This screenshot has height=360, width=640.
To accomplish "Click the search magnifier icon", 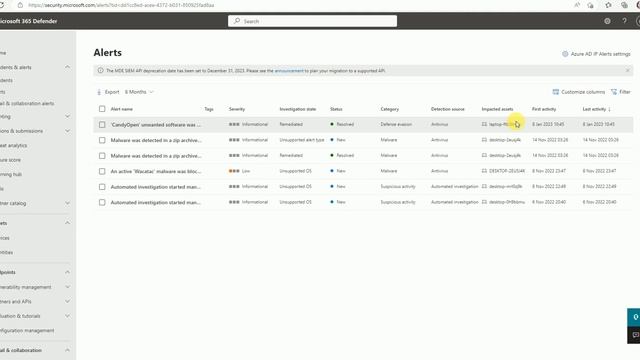I will pyautogui.click(x=237, y=21).
